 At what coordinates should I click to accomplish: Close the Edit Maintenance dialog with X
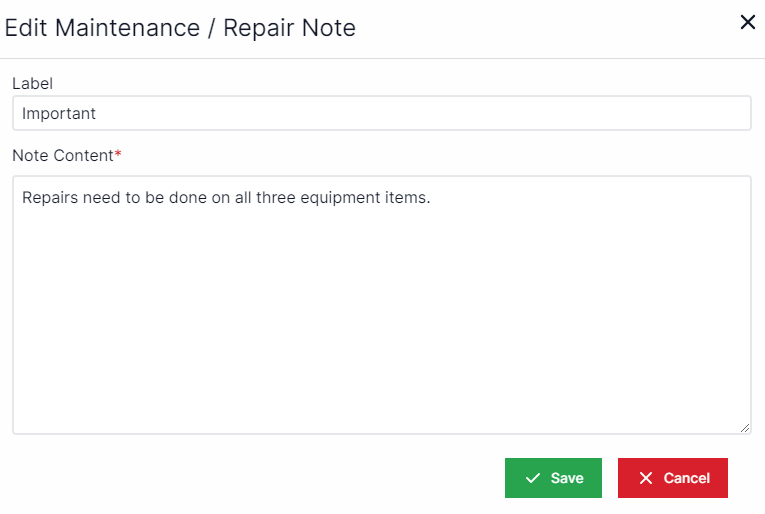747,23
